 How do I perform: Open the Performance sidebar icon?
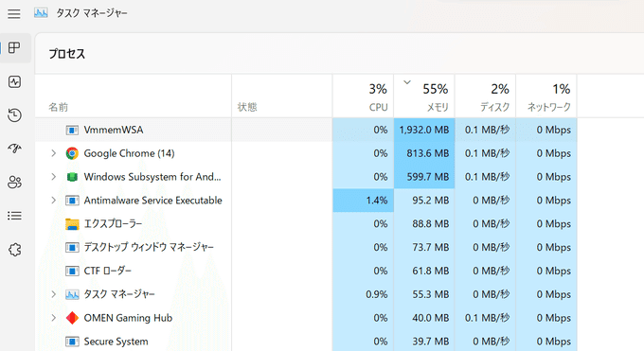14,81
